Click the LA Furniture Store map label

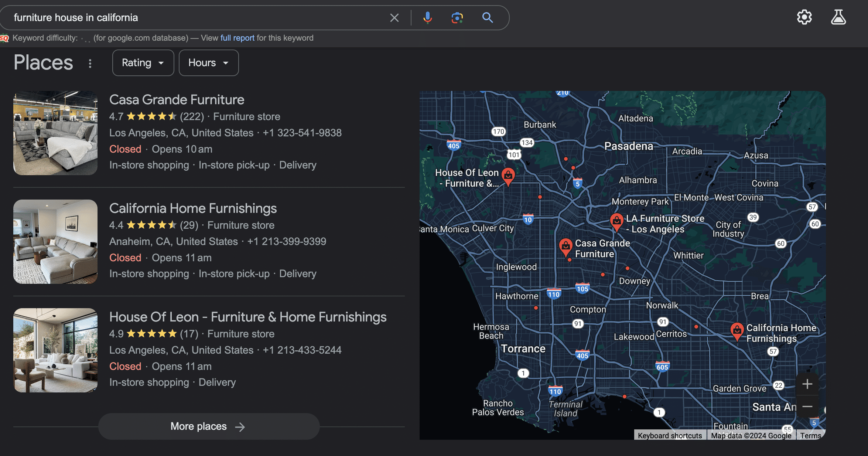(x=665, y=224)
